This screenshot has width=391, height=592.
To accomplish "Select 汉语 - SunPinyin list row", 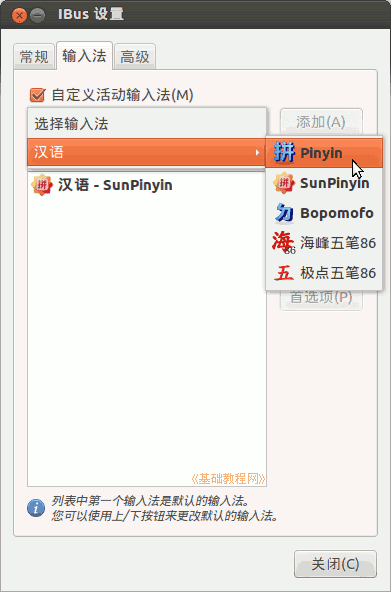I will (147, 185).
